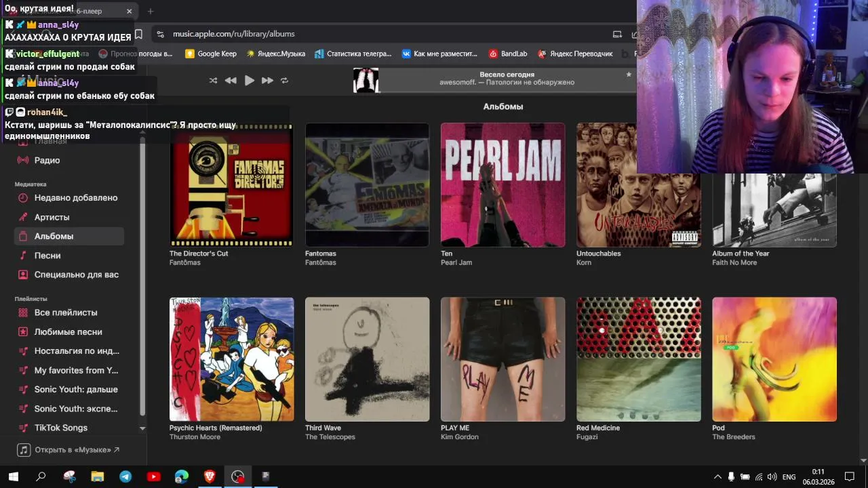Open File Explorer from the taskbar
This screenshot has height=488, width=868.
[98, 476]
